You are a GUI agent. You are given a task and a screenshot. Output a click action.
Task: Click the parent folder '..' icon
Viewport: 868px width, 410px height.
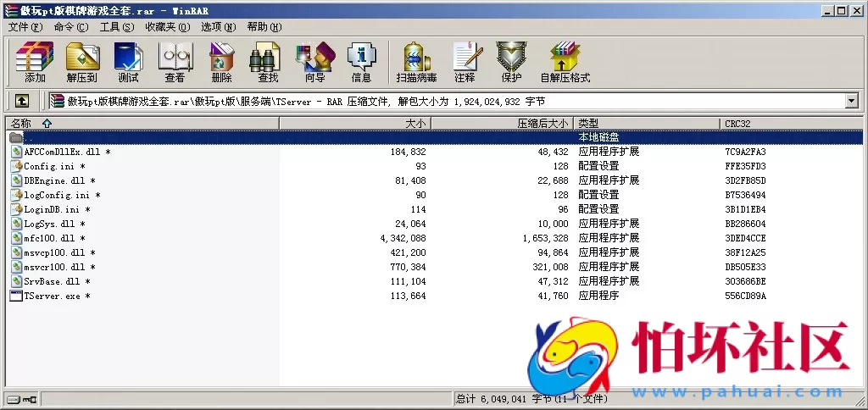click(16, 137)
